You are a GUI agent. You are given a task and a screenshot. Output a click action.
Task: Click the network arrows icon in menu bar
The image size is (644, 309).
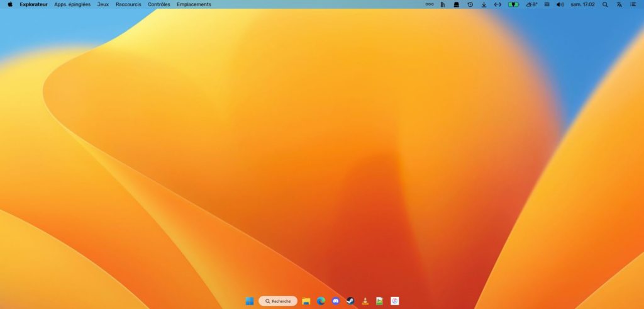point(498,4)
